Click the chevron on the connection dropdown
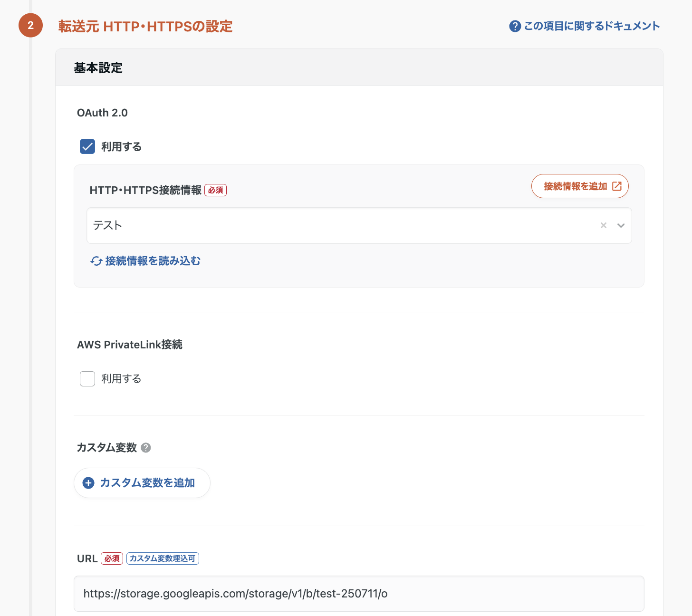Screen dimensions: 692x616 pos(621,225)
